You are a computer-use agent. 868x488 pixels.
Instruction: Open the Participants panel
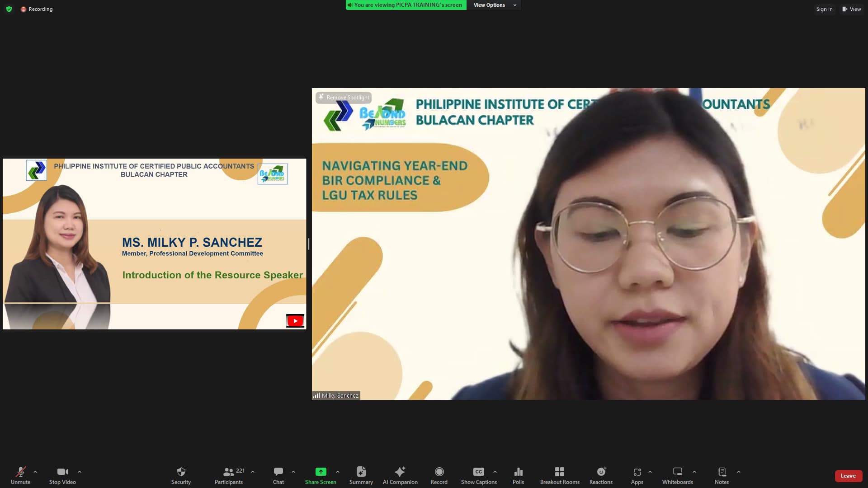click(x=229, y=475)
